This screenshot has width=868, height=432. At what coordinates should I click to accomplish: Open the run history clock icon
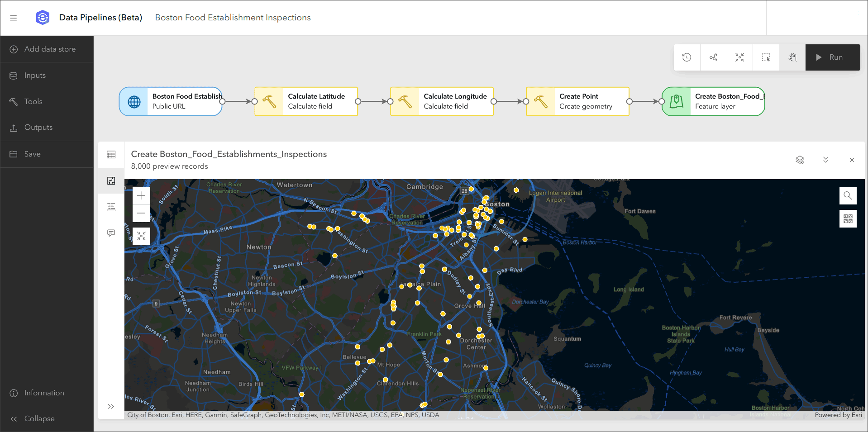point(687,57)
